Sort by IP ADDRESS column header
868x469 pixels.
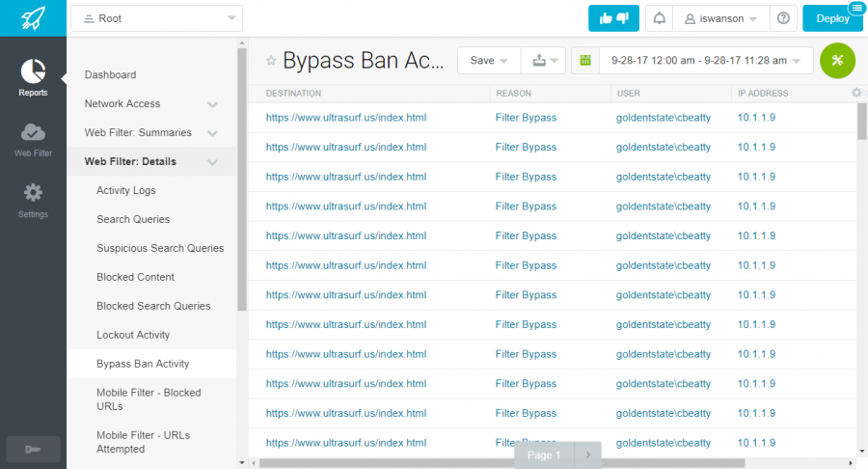click(763, 93)
